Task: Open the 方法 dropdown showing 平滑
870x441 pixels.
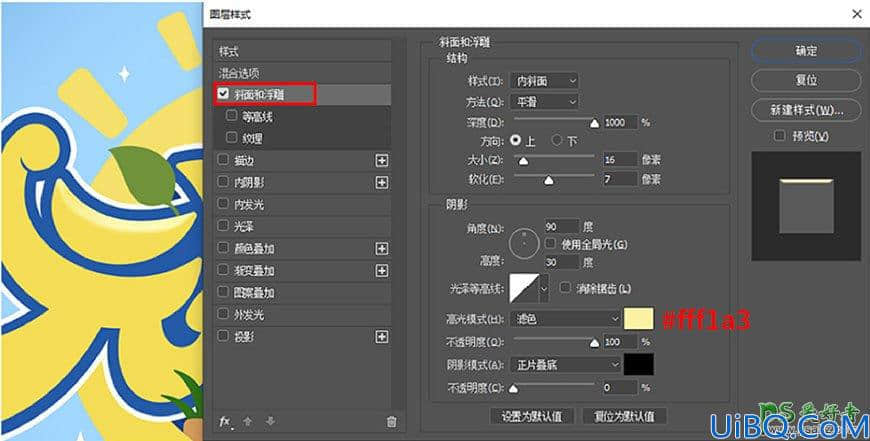Action: pyautogui.click(x=544, y=102)
